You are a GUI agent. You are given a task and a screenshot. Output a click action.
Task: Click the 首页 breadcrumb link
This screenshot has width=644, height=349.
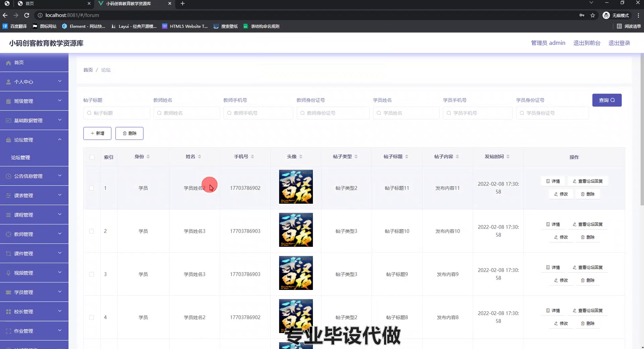[x=88, y=70]
